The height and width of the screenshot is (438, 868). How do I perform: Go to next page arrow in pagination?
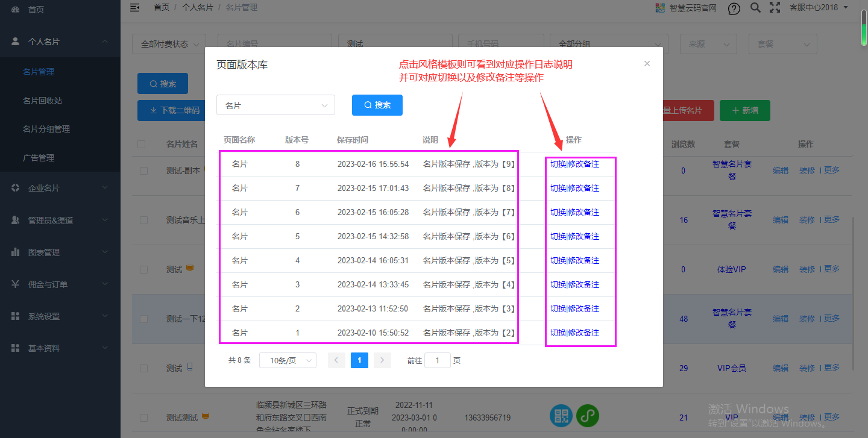[x=382, y=360]
